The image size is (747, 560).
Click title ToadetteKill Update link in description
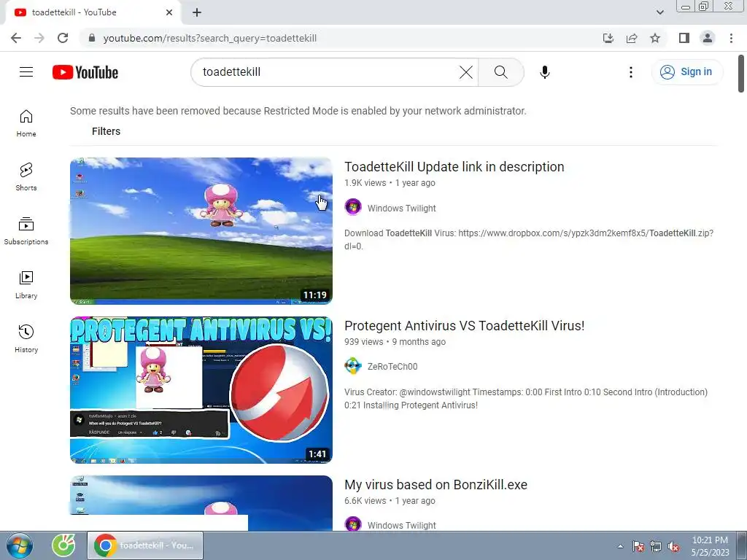[x=454, y=167]
